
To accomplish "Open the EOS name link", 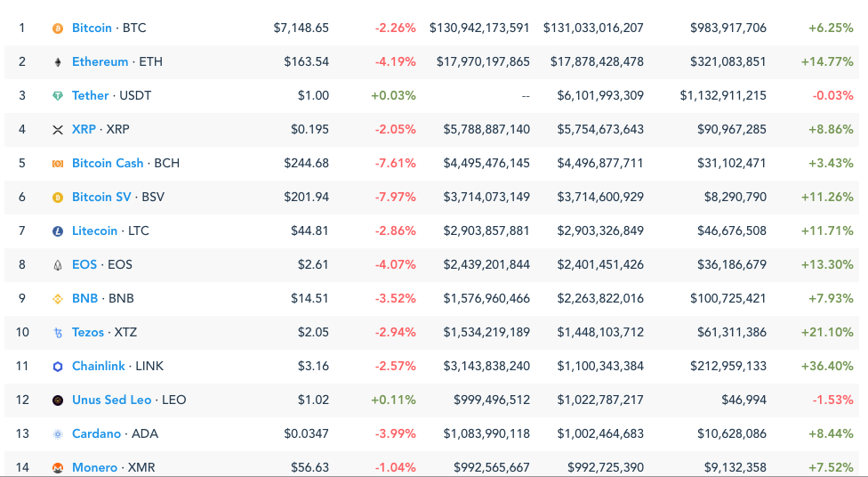I will (86, 264).
